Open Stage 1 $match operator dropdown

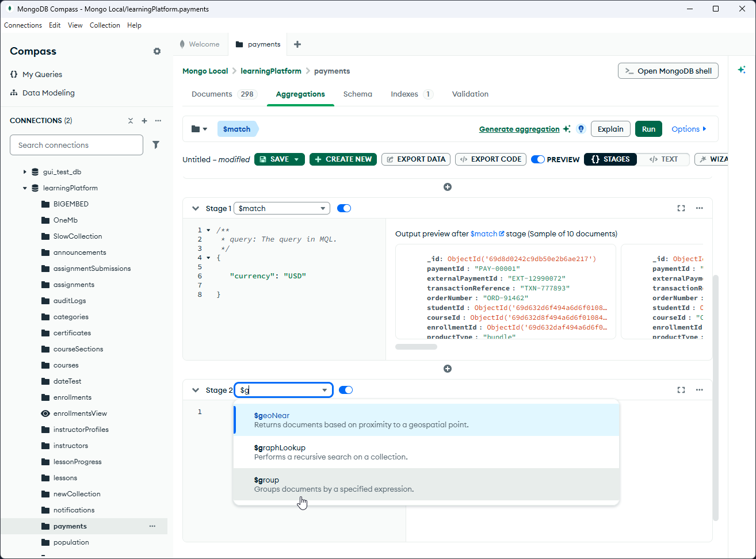tap(282, 208)
